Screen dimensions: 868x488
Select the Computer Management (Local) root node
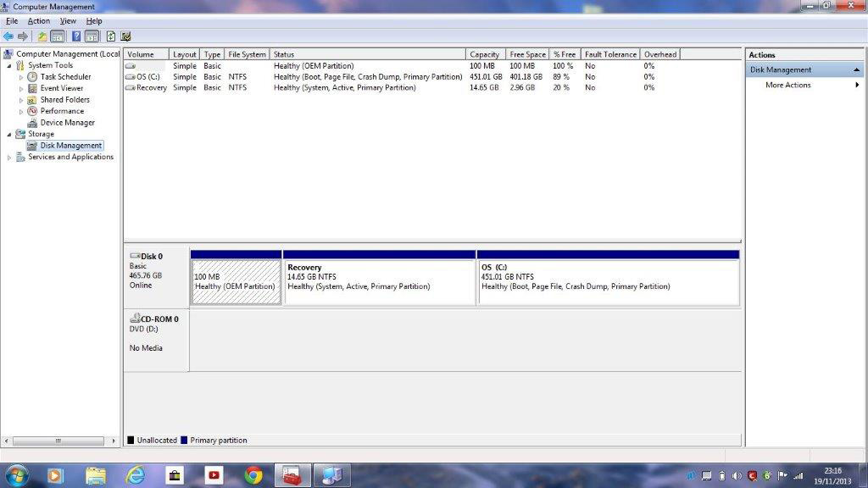pyautogui.click(x=68, y=53)
